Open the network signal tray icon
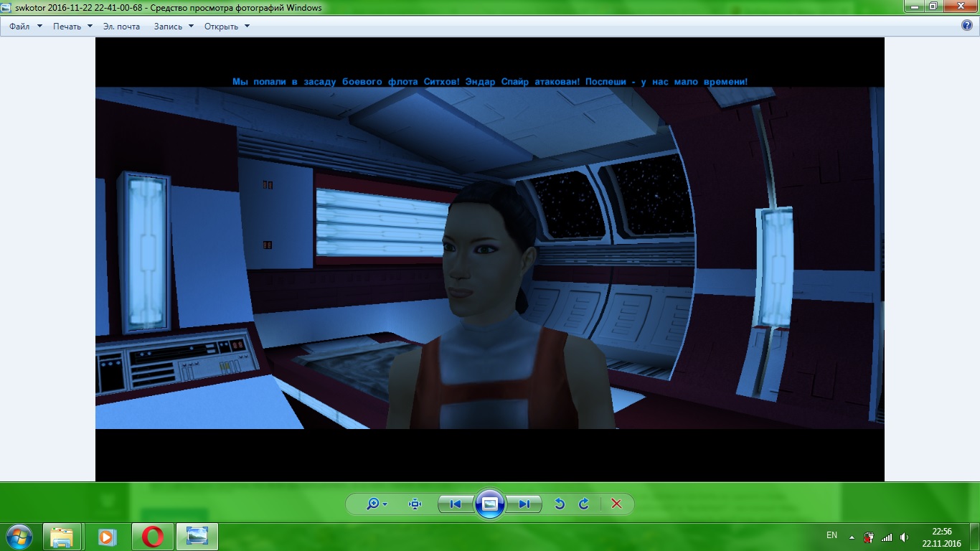The height and width of the screenshot is (551, 980). click(887, 537)
